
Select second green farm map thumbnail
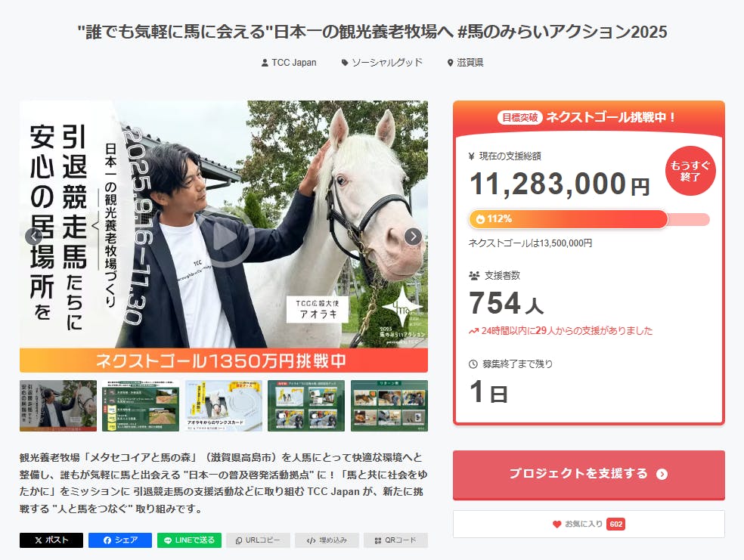coord(141,406)
